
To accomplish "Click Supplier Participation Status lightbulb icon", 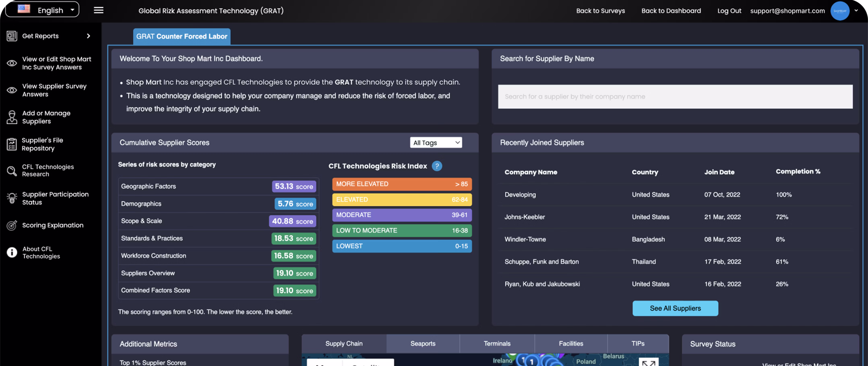I will click(x=12, y=198).
